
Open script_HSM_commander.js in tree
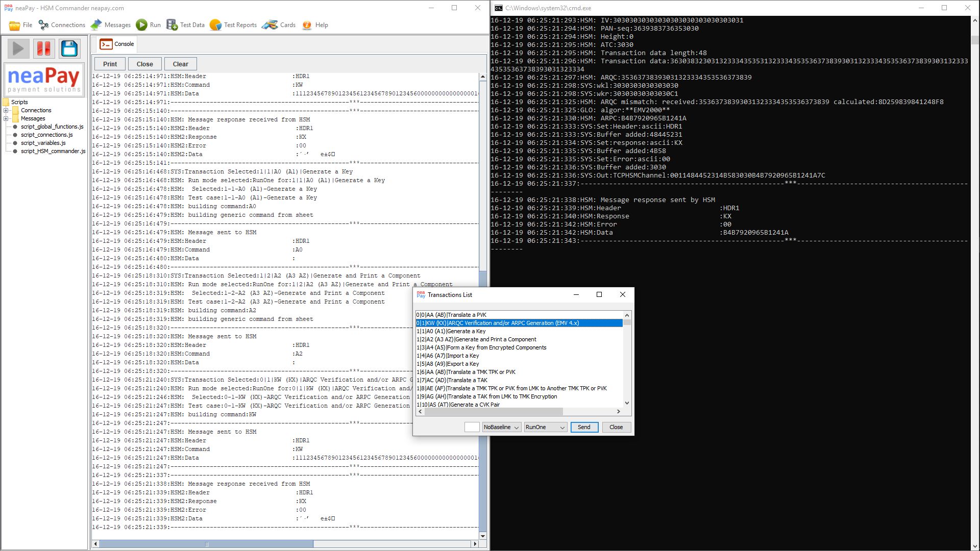[x=53, y=151]
